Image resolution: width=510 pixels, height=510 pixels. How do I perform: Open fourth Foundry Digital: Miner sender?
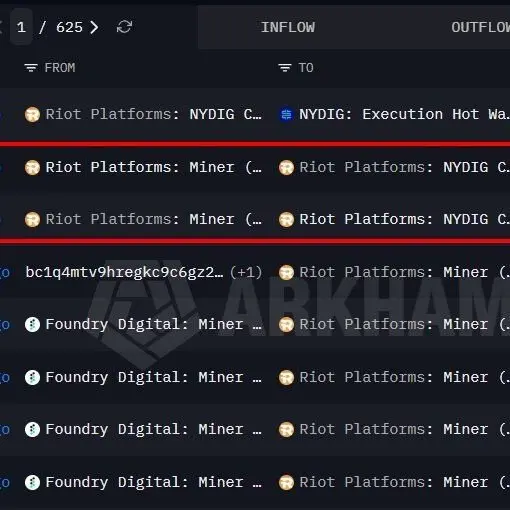[x=153, y=482]
